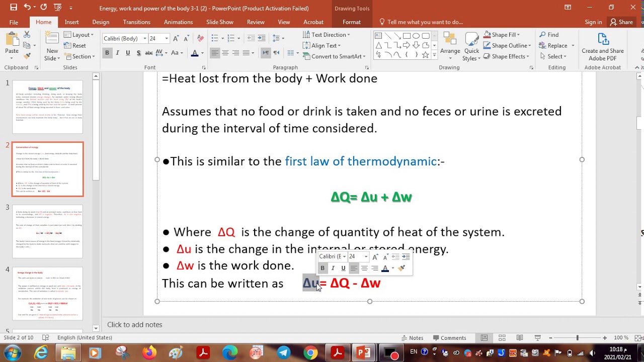Image resolution: width=644 pixels, height=362 pixels.
Task: Open Shape Fill color options
Action: 502,35
